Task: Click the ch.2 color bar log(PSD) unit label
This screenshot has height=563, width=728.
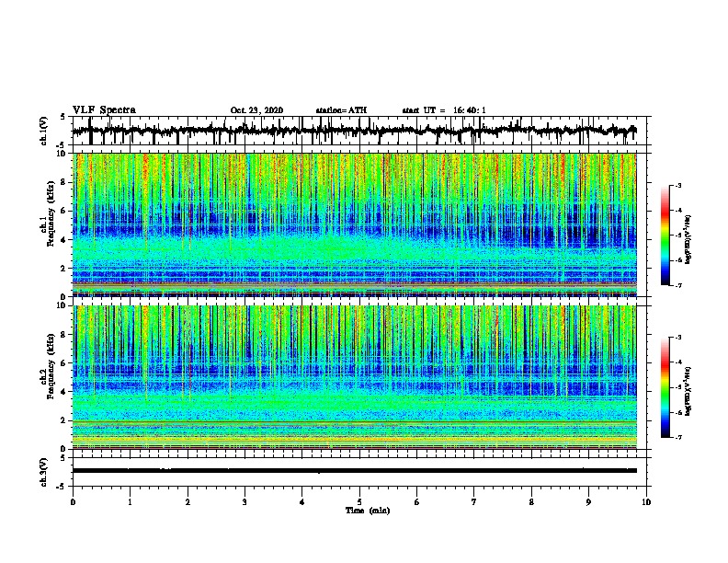Action: [688, 391]
